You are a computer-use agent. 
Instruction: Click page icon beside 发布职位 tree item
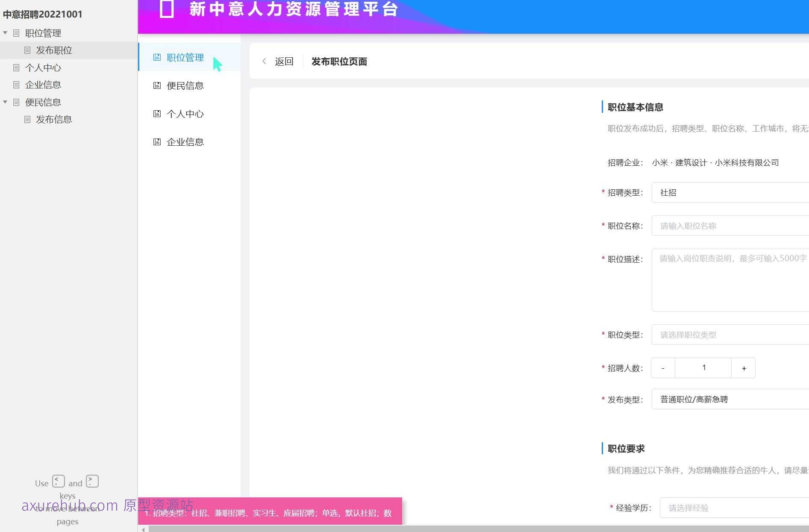27,50
